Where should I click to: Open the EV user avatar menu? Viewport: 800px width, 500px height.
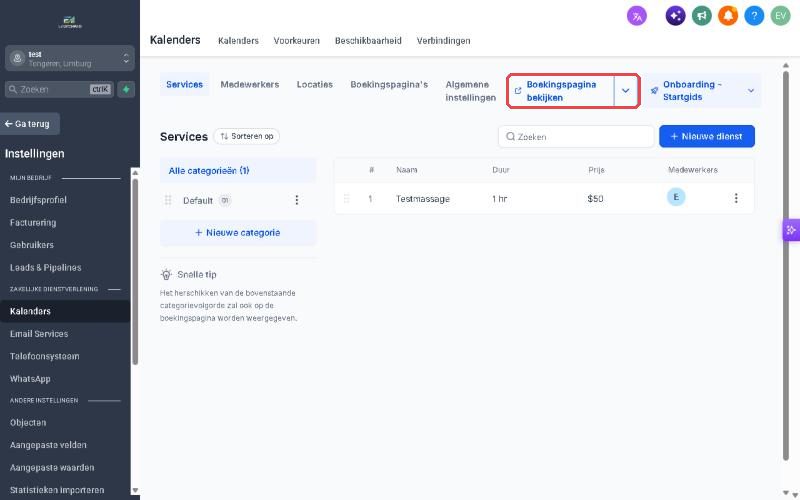781,16
